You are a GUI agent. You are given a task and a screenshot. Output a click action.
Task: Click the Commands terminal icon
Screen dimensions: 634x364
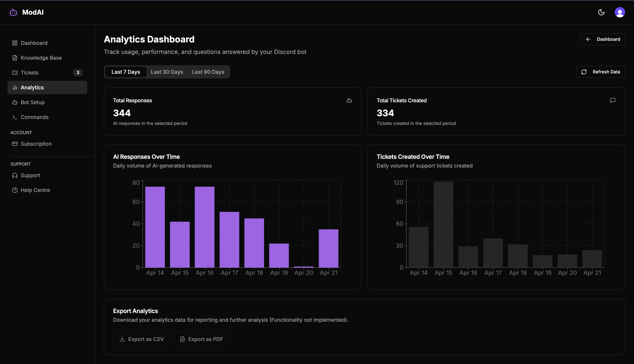(x=14, y=117)
